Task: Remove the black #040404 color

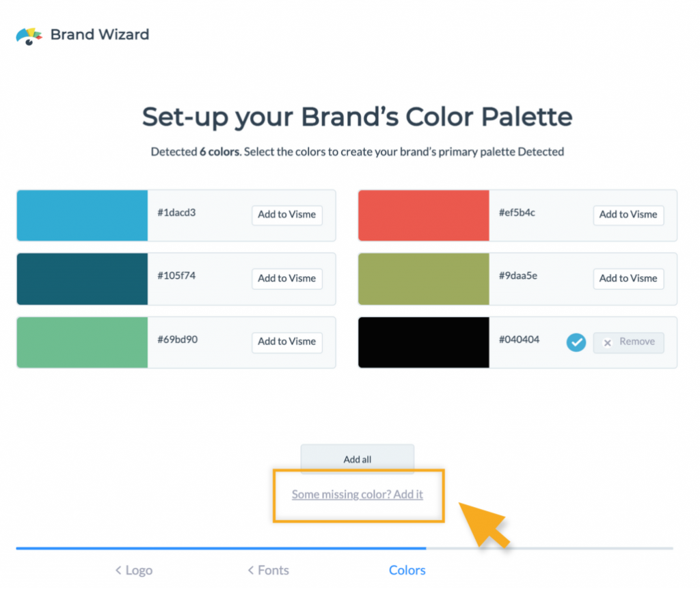Action: click(x=628, y=342)
